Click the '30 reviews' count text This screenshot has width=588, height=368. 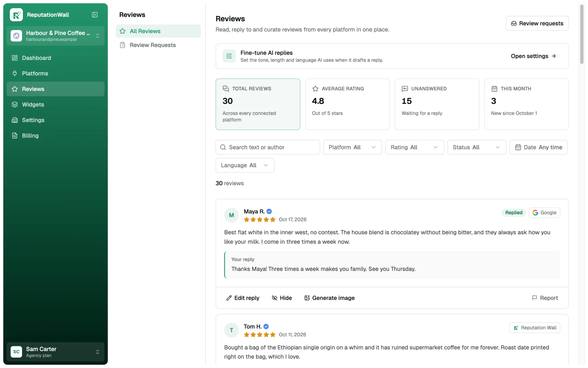[x=230, y=183]
